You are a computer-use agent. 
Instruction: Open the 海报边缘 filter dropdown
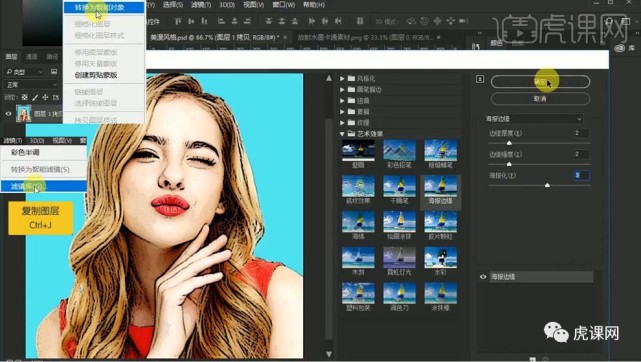coord(533,119)
